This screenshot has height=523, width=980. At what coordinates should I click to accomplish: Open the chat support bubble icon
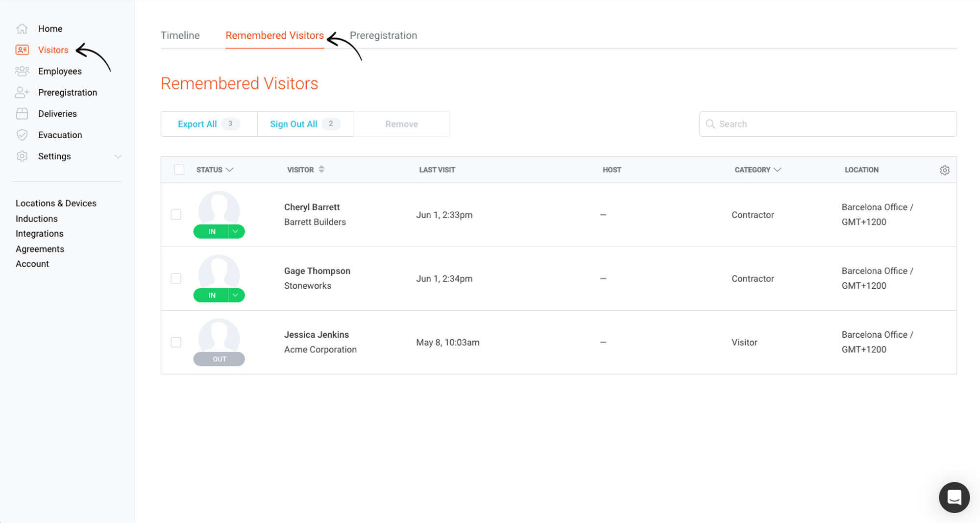(x=954, y=497)
